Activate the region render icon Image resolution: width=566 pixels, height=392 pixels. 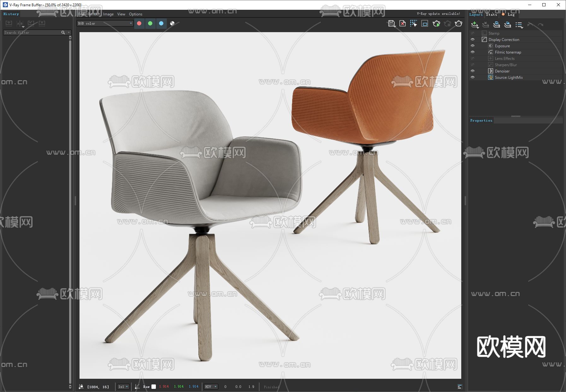click(425, 23)
